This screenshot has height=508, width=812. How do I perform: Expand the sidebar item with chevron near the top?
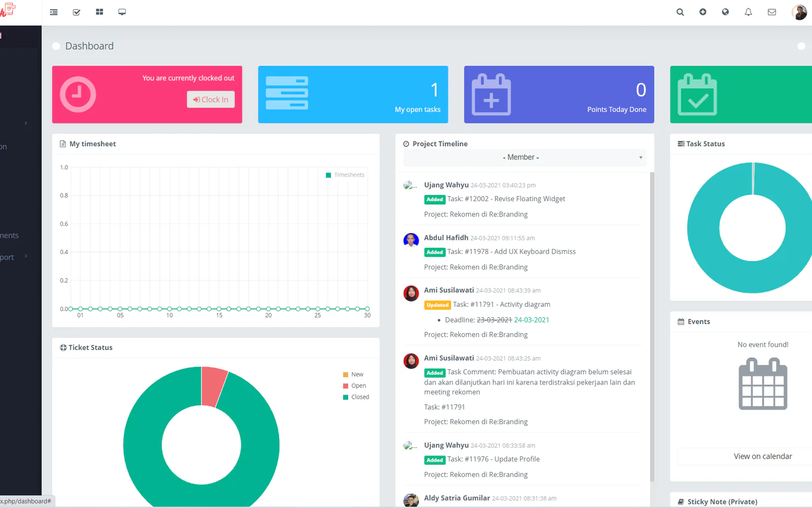click(x=26, y=123)
